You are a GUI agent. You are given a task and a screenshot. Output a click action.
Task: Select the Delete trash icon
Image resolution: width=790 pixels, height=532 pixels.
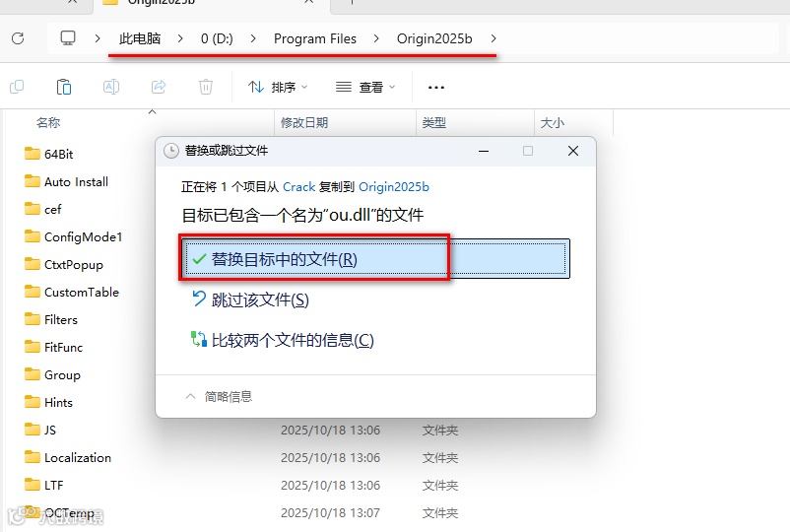point(206,87)
